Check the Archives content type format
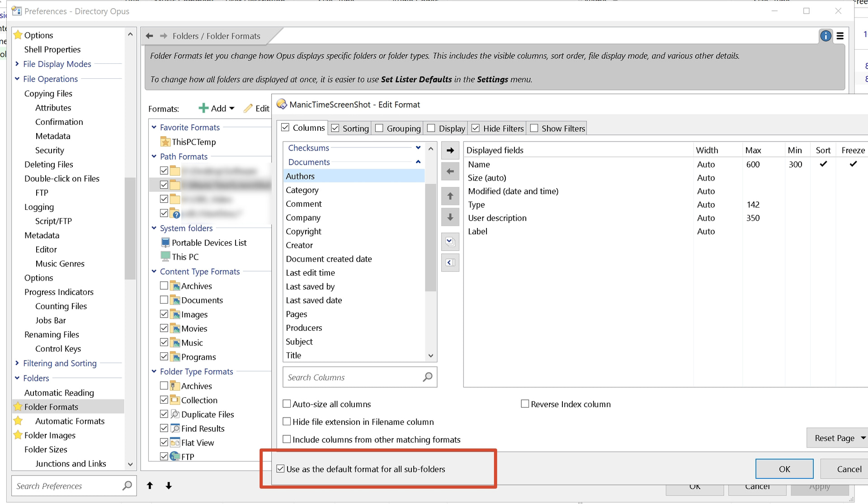868x504 pixels. pos(164,286)
